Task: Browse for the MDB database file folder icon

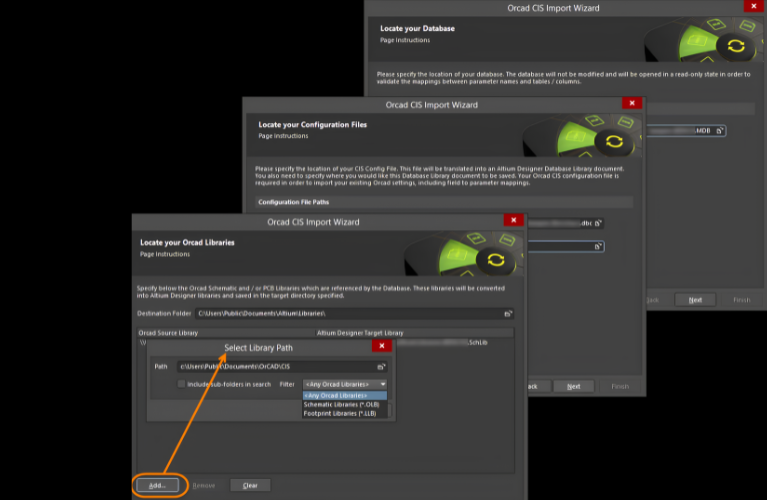Action: point(720,131)
